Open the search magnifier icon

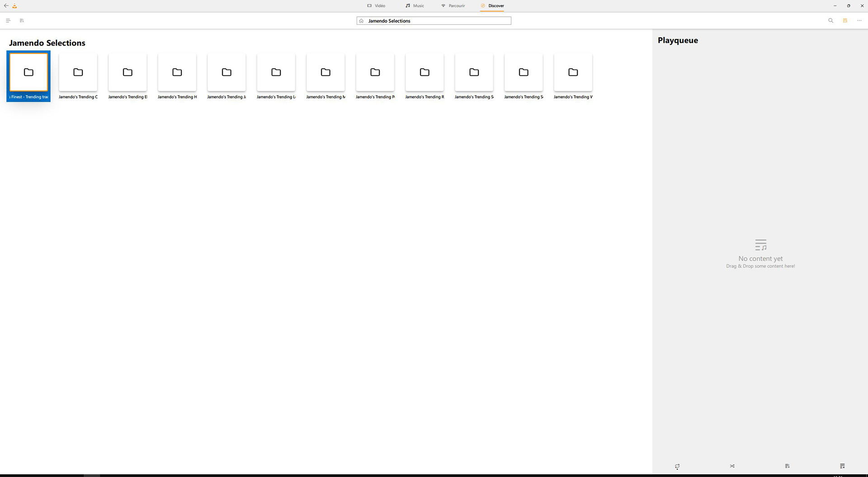click(830, 21)
